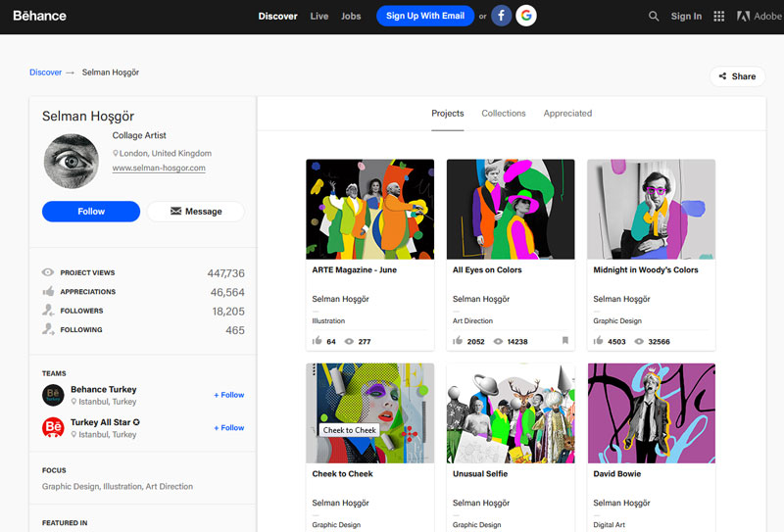The height and width of the screenshot is (532, 784).
Task: Click the followers person icon
Action: [x=48, y=310]
